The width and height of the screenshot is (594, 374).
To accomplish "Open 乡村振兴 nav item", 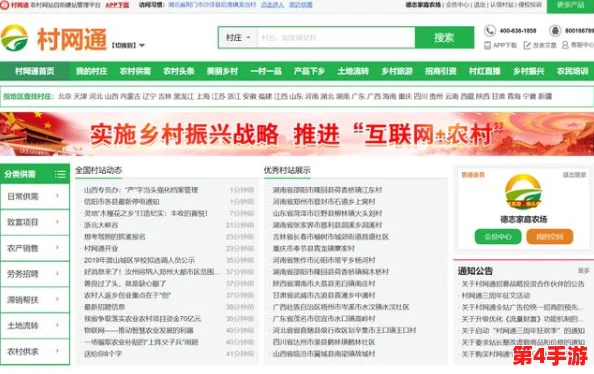I will (528, 71).
